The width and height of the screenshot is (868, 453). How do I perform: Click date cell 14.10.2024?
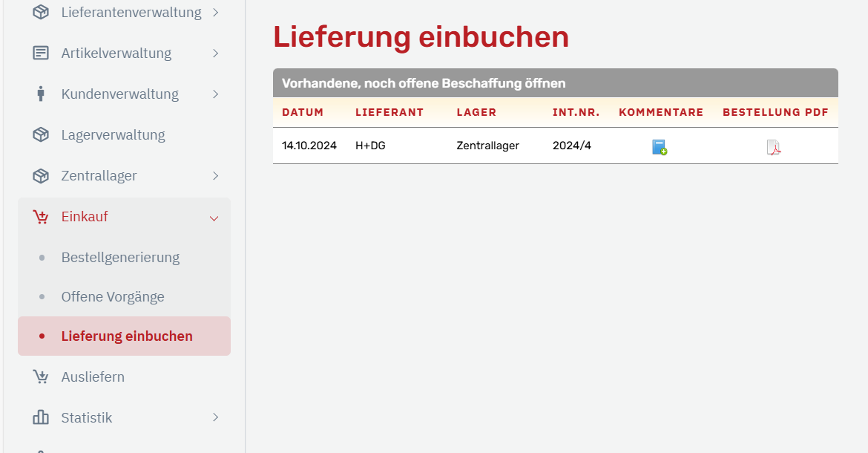309,146
